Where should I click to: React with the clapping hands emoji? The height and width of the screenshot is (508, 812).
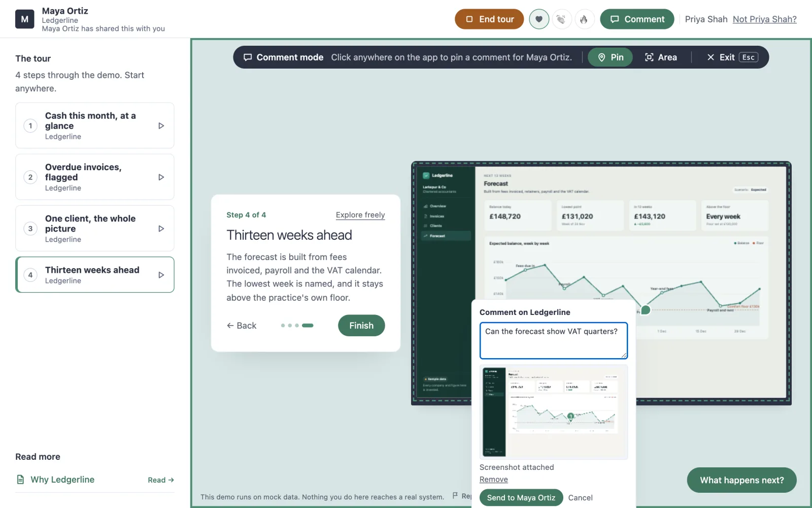(561, 19)
